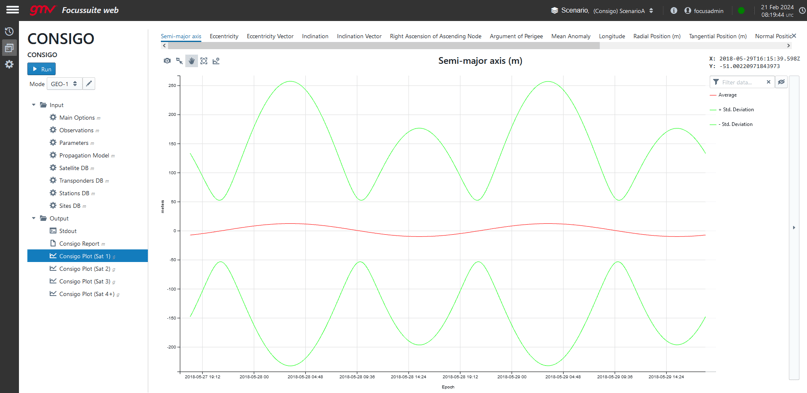Open the Tangential Position (m) tab
This screenshot has height=393, width=807.
click(x=717, y=36)
